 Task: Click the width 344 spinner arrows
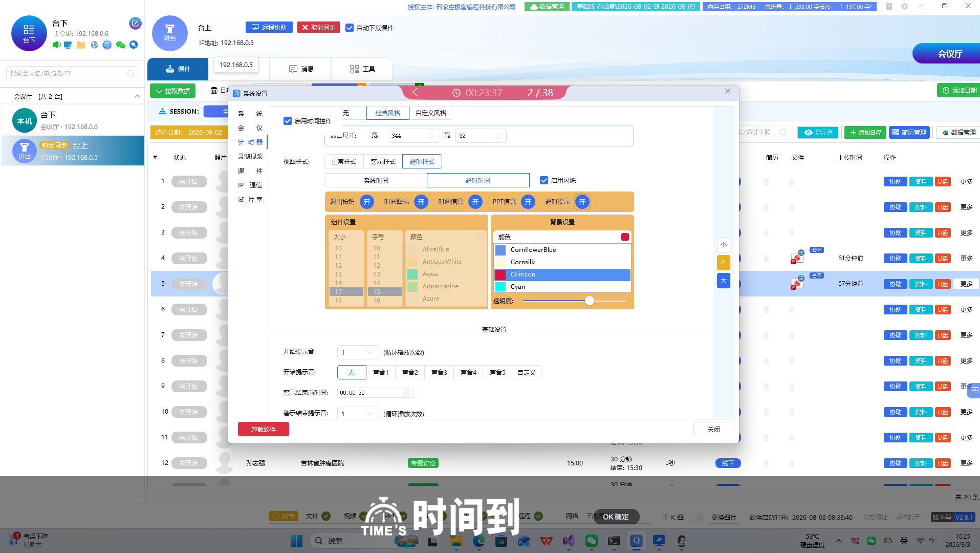(431, 136)
